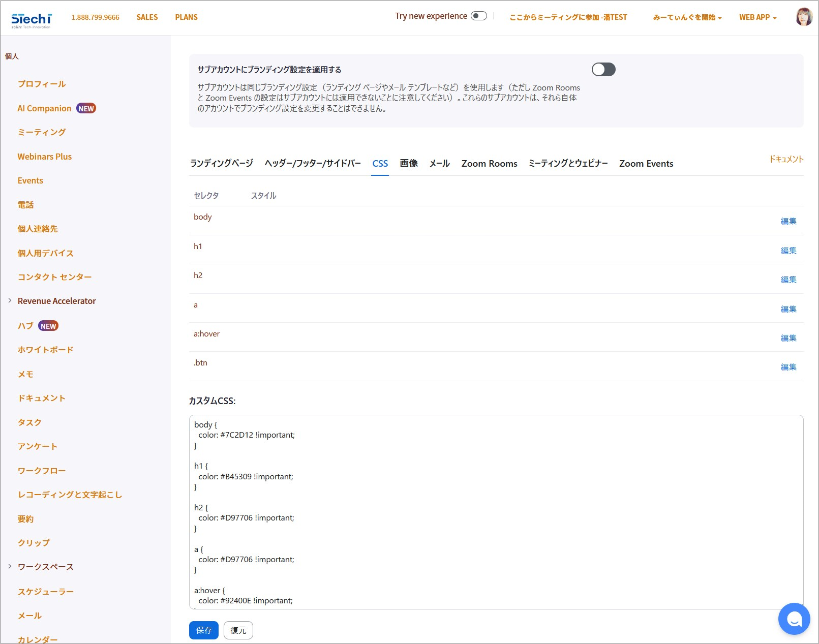Open 要約 in the sidebar

[25, 519]
